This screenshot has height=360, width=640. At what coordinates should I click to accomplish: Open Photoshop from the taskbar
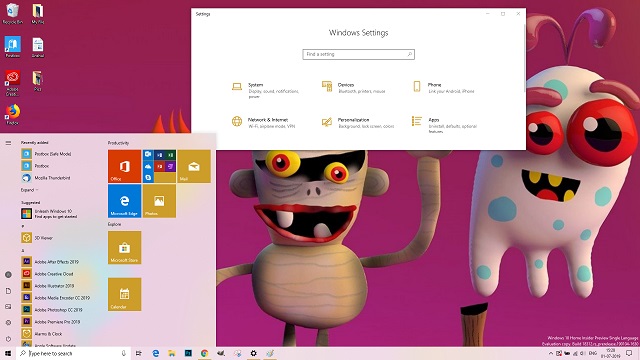(x=188, y=353)
